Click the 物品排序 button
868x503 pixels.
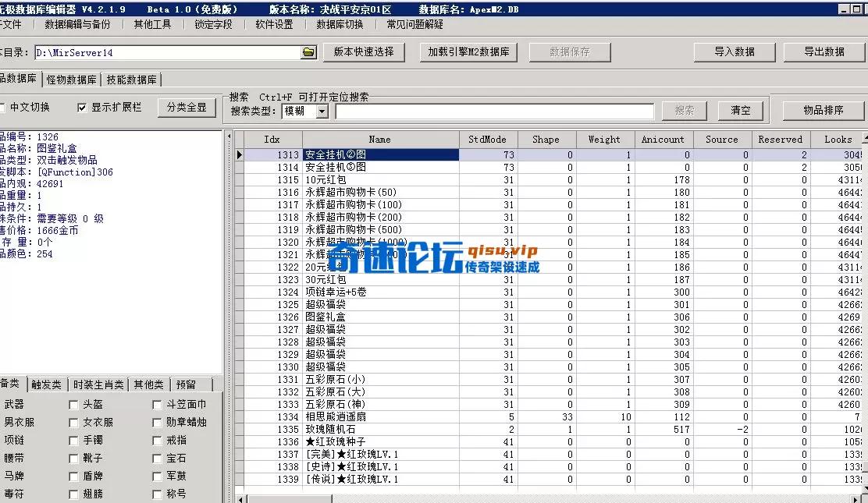pos(824,110)
